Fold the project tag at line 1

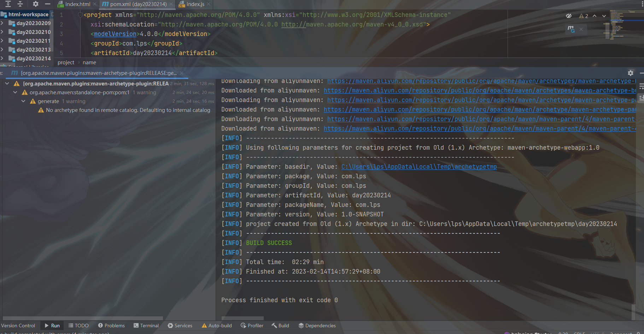point(80,15)
